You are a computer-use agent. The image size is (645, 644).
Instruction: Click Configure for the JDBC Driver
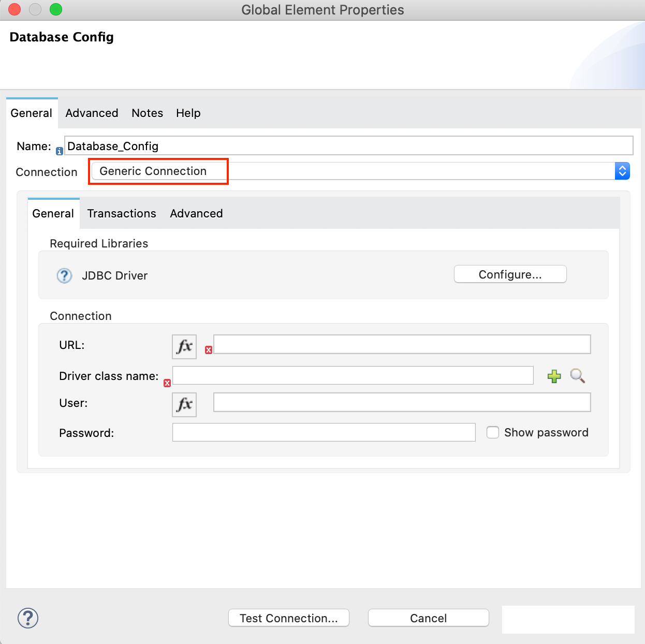[510, 274]
